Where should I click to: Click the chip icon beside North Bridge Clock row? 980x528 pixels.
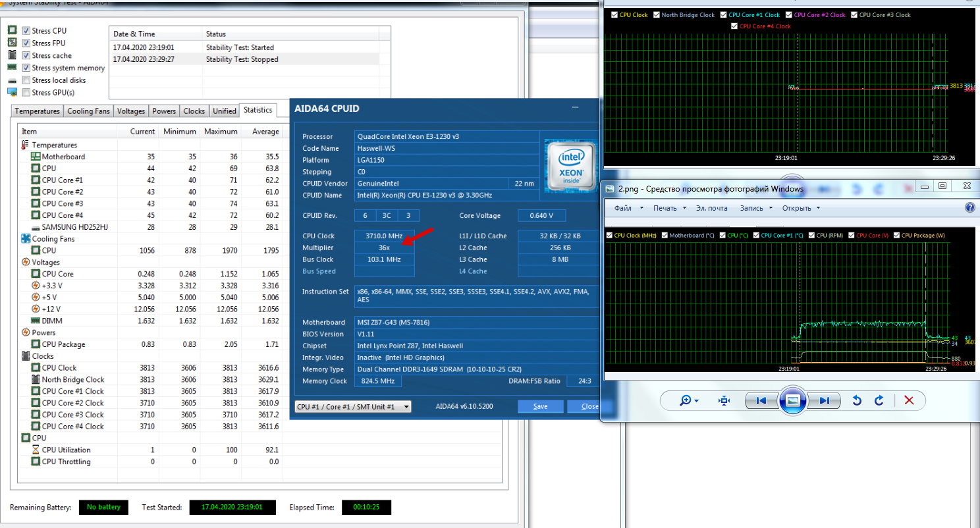36,379
